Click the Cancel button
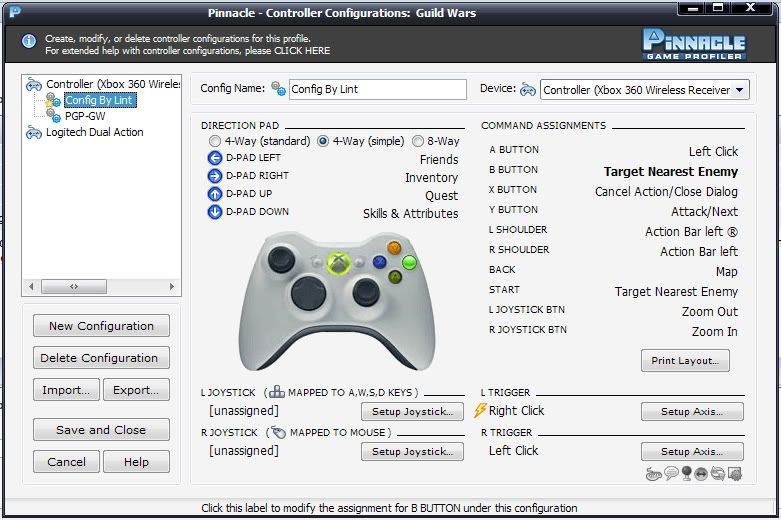Screen dimensions: 781x520 (x=66, y=462)
